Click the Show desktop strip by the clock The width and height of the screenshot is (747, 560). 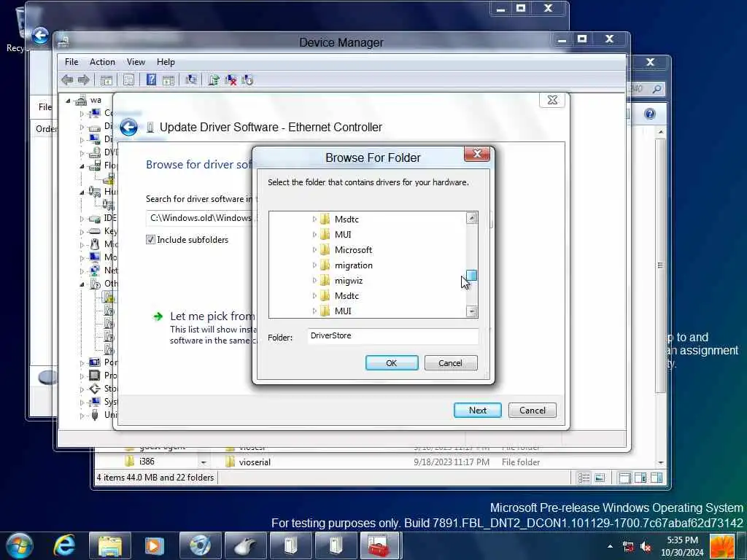742,545
